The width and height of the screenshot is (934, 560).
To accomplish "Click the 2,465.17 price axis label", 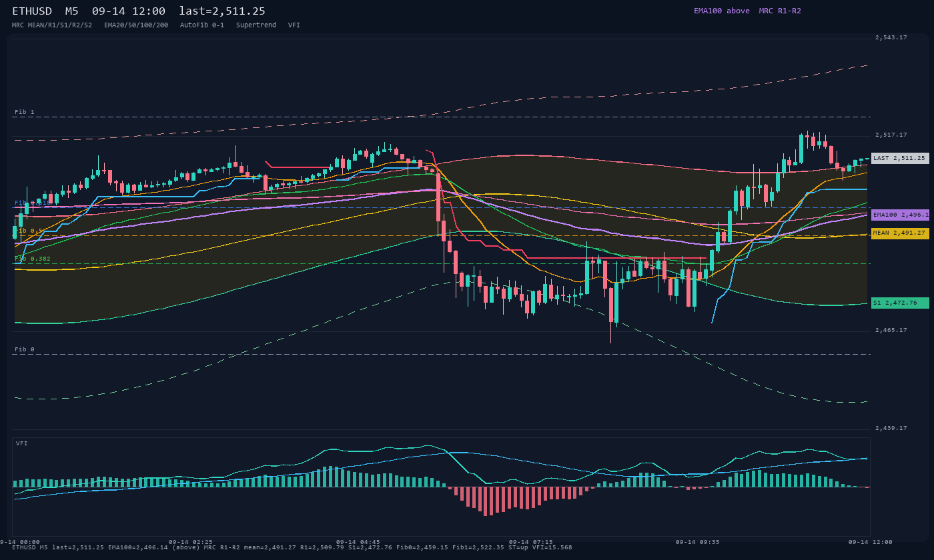I will pyautogui.click(x=891, y=330).
